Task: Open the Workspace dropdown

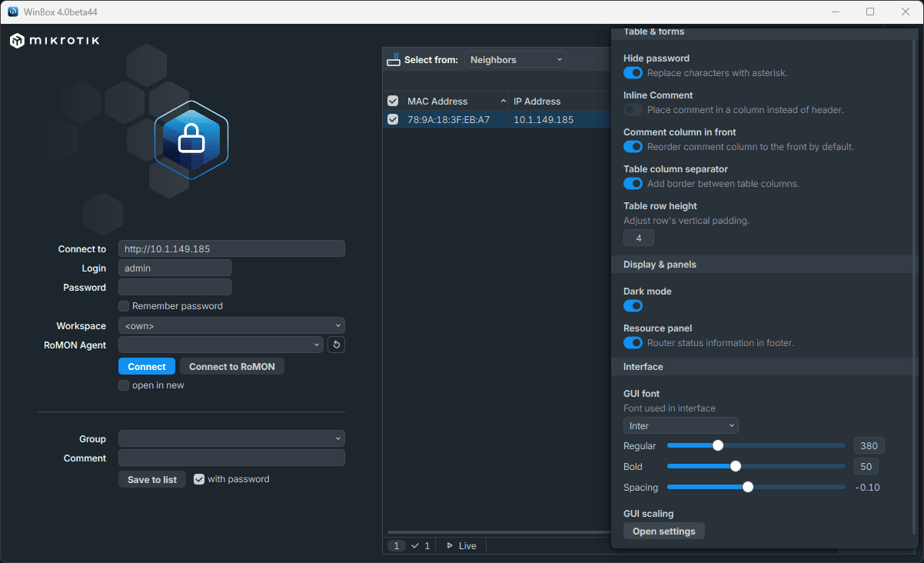Action: [x=231, y=326]
